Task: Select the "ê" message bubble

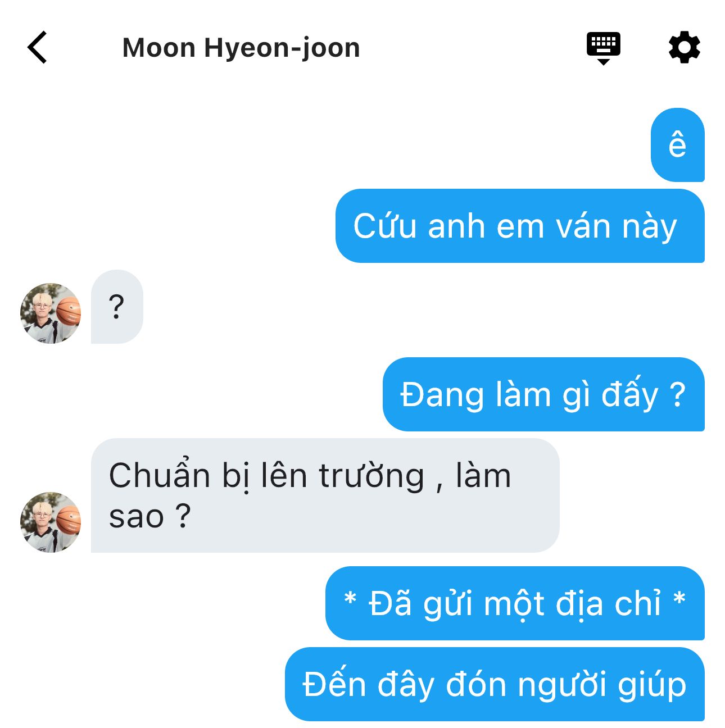Action: tap(677, 145)
